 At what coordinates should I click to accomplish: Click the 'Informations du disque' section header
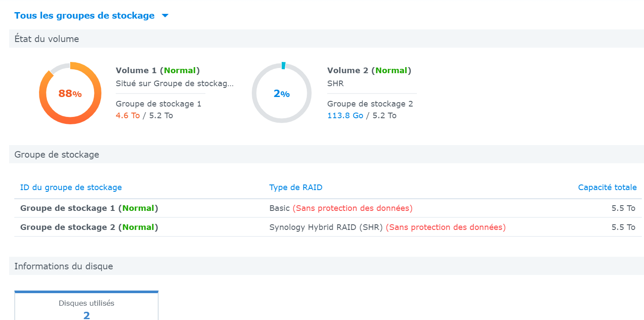coord(64,266)
